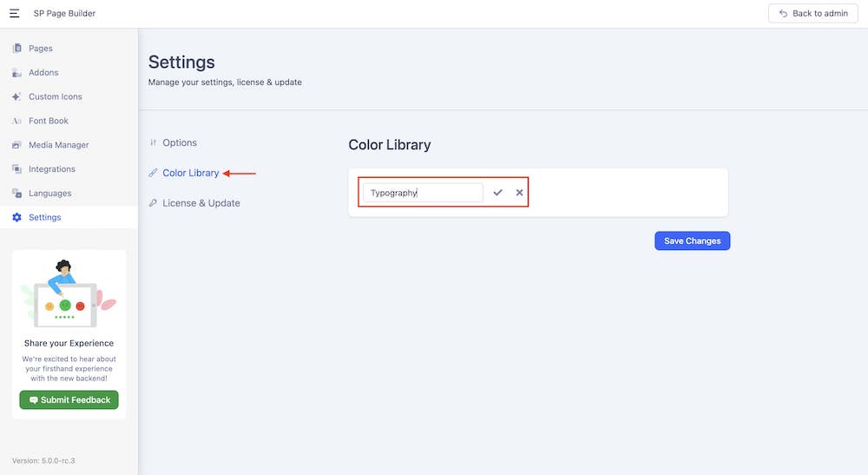
Task: Click the Font Book menu label
Action: (49, 121)
